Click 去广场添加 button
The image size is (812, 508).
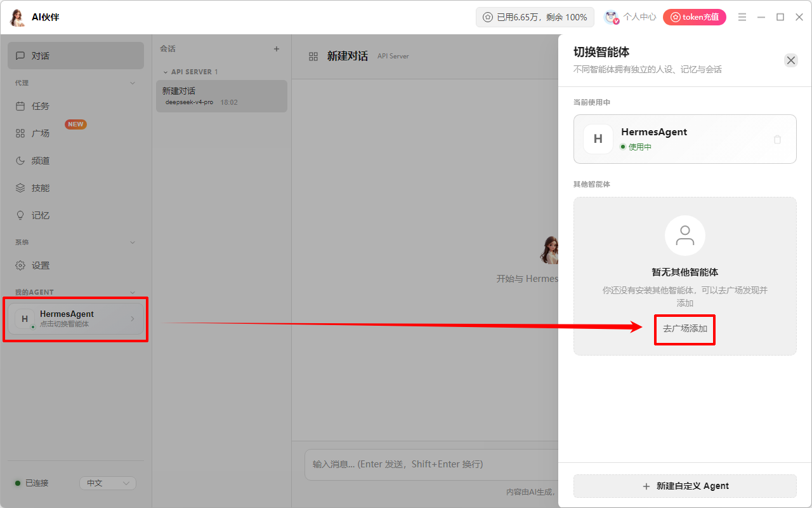click(685, 329)
